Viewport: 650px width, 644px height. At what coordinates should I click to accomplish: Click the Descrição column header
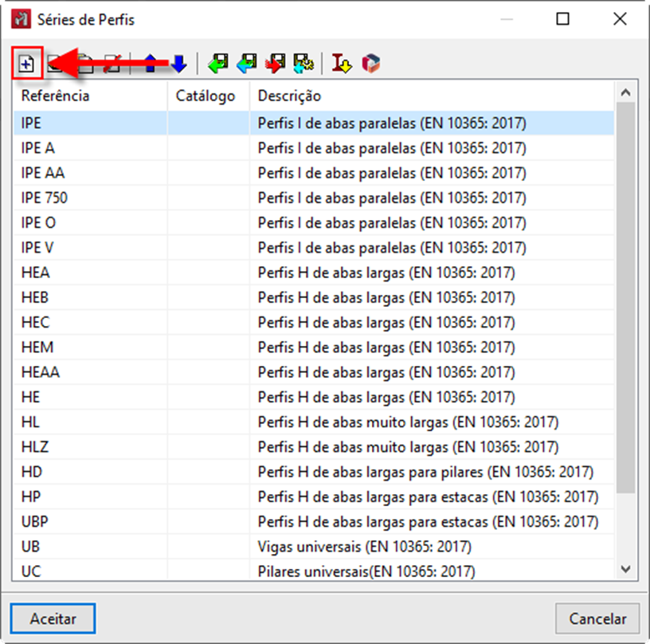click(432, 96)
